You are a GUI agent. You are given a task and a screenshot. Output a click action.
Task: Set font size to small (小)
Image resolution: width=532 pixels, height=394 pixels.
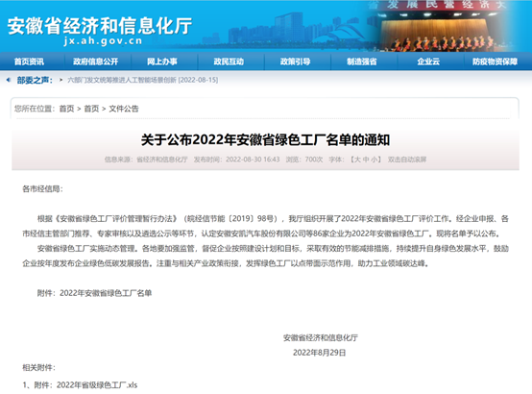(x=375, y=160)
